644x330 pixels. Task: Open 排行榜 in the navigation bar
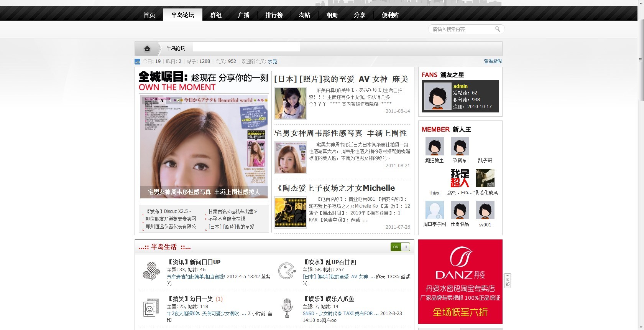pos(274,15)
